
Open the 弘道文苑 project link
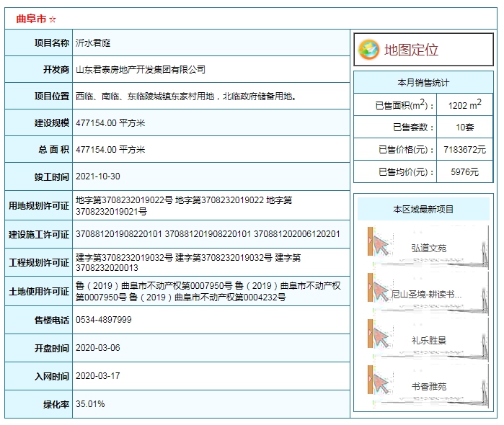(x=429, y=248)
